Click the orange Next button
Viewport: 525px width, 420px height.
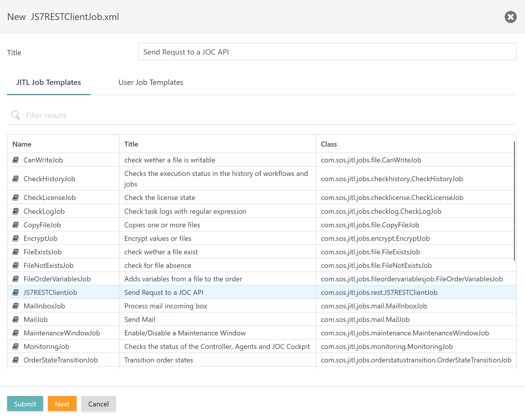pyautogui.click(x=62, y=404)
